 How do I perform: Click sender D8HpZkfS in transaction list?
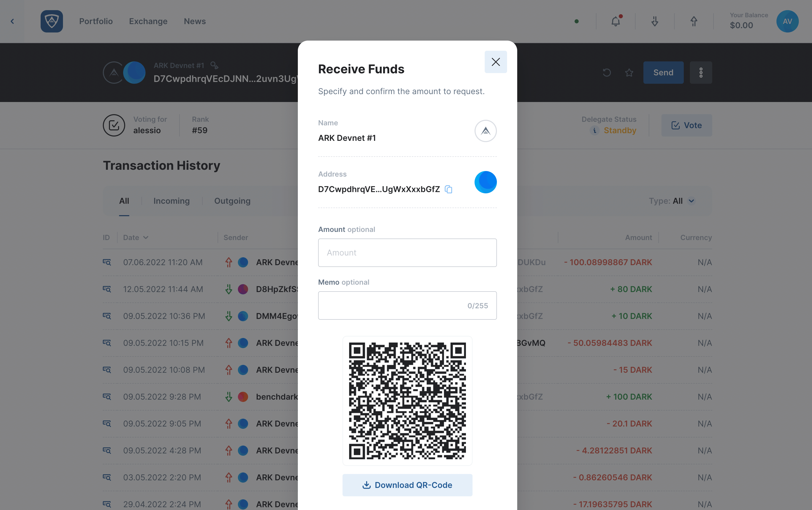(277, 289)
